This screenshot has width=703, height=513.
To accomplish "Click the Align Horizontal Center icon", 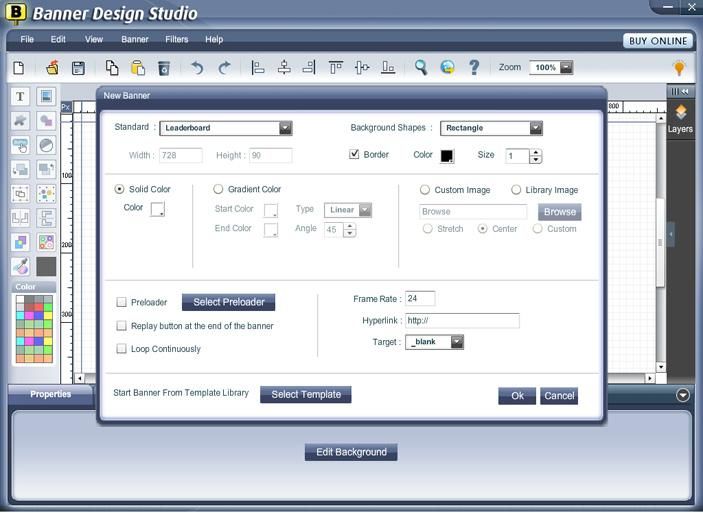I will (284, 68).
